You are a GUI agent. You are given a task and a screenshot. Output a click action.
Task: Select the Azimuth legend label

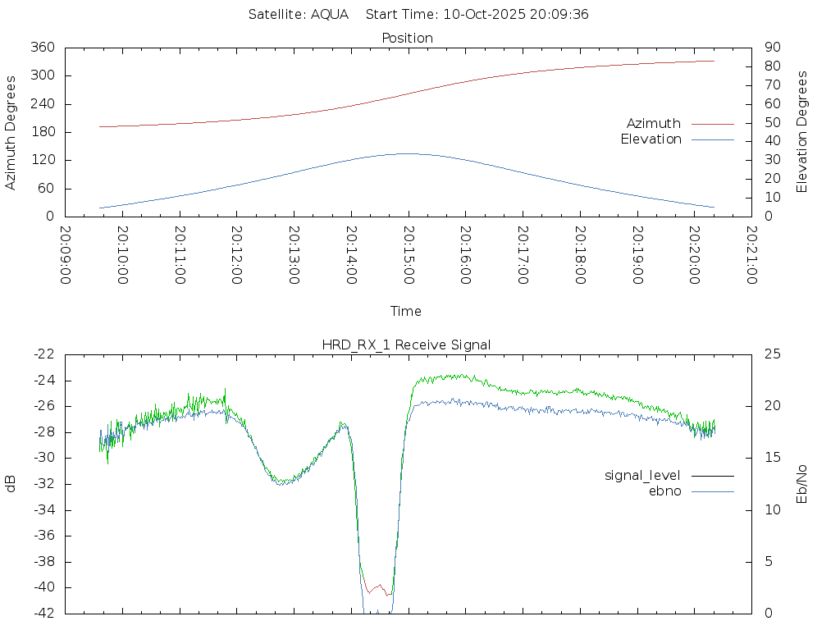pyautogui.click(x=653, y=124)
